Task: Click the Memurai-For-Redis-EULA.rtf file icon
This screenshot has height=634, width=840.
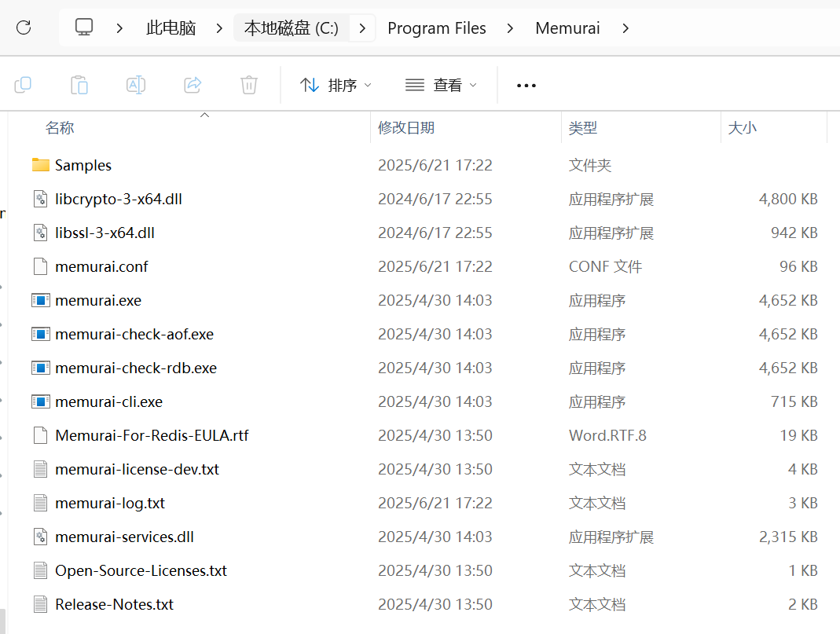Action: [x=41, y=434]
